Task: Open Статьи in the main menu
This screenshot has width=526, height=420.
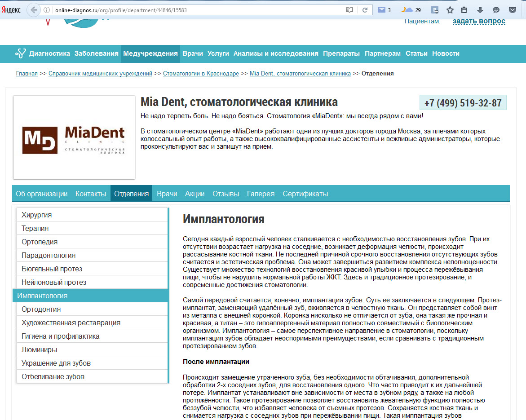Action: pyautogui.click(x=416, y=53)
